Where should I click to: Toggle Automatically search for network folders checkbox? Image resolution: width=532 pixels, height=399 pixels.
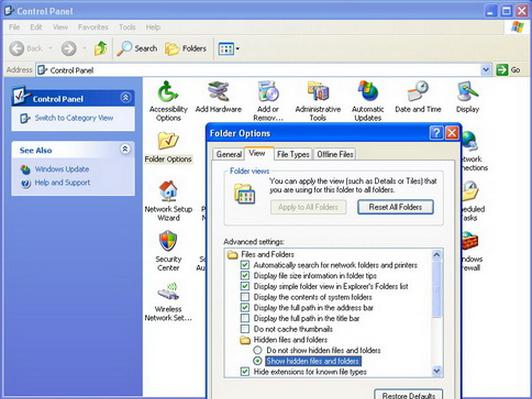click(245, 265)
